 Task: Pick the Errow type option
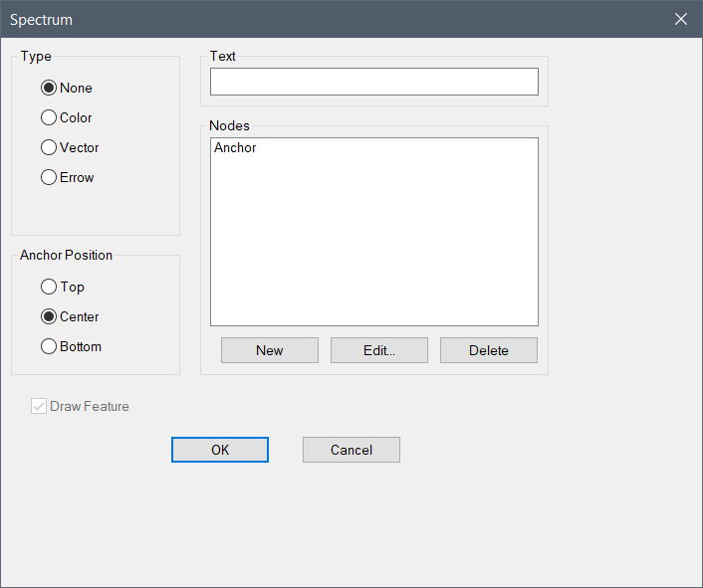click(x=49, y=177)
